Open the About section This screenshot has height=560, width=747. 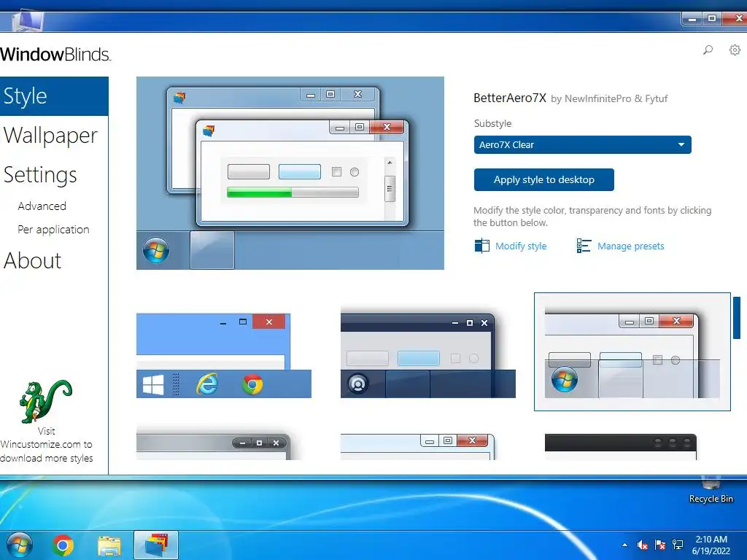[32, 261]
